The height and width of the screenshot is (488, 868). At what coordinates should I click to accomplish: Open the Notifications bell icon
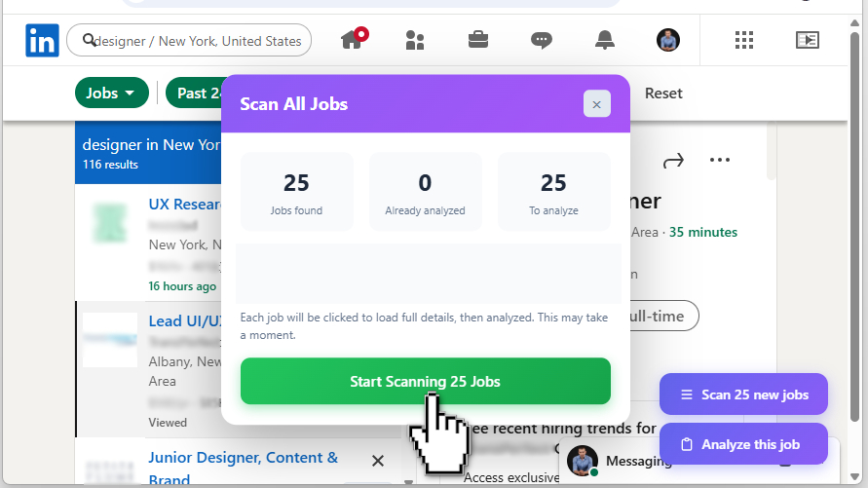[x=605, y=40]
